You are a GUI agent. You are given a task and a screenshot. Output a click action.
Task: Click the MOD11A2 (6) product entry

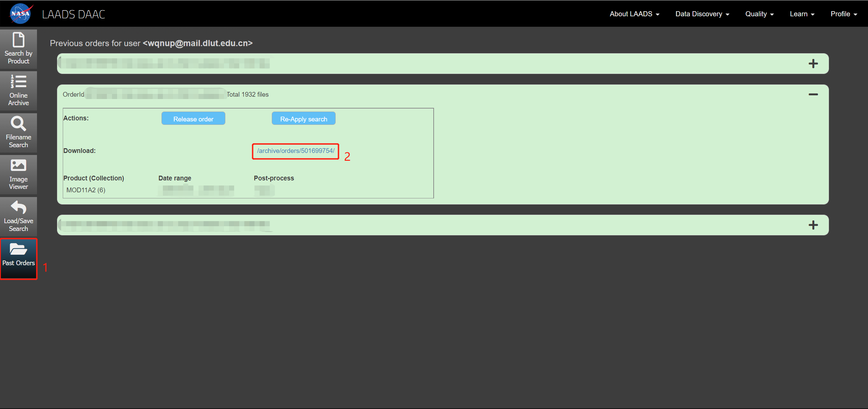86,190
